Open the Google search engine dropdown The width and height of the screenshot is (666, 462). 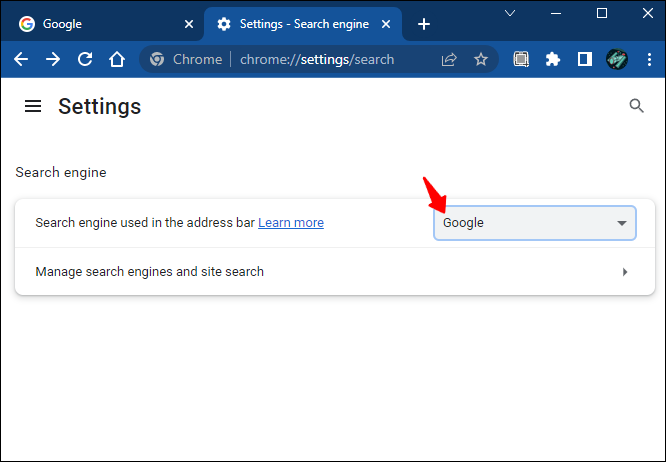(x=535, y=223)
